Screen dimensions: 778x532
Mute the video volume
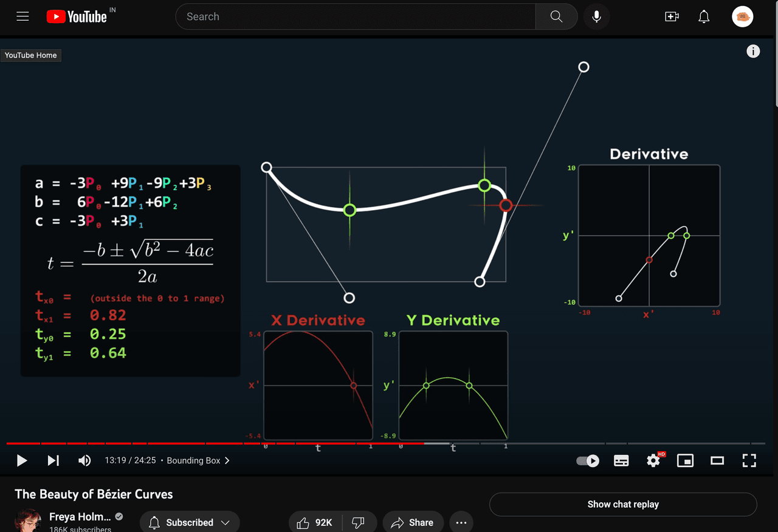pyautogui.click(x=84, y=460)
